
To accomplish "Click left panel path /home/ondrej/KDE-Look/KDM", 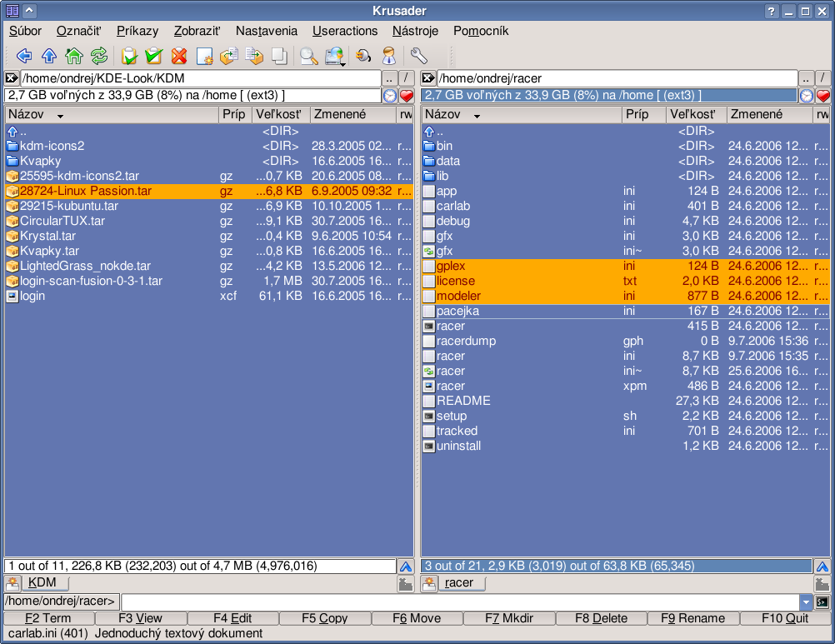I will (201, 78).
